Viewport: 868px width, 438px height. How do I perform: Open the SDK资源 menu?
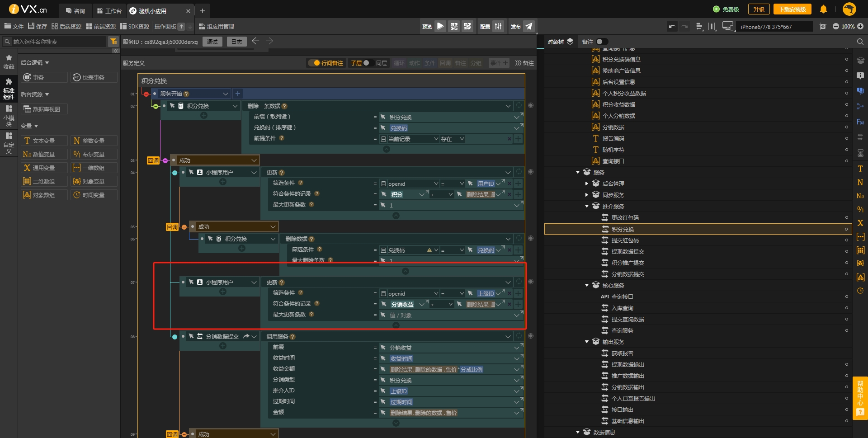pos(135,26)
